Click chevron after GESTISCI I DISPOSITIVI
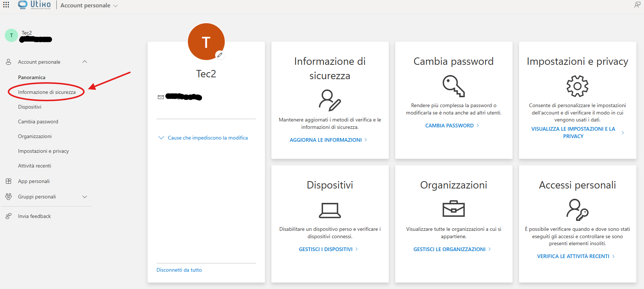 click(357, 249)
